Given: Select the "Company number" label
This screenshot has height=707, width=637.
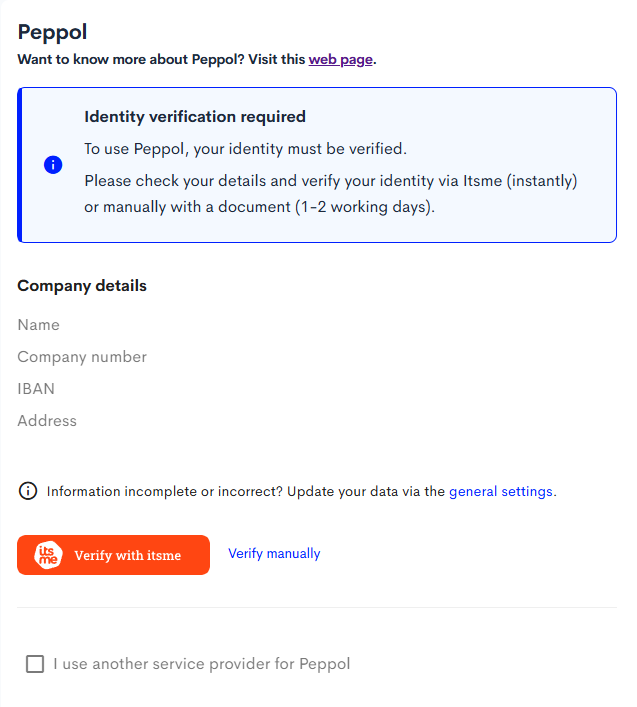Looking at the screenshot, I should 82,357.
